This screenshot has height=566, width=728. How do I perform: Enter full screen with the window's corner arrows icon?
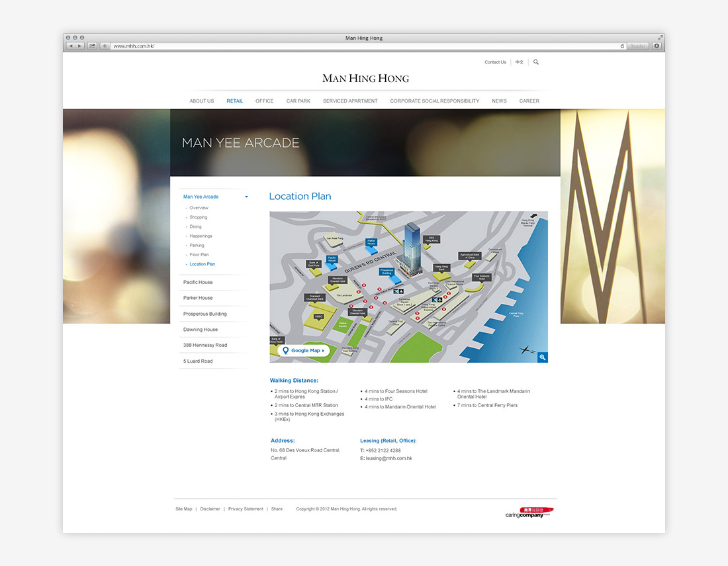coord(660,38)
